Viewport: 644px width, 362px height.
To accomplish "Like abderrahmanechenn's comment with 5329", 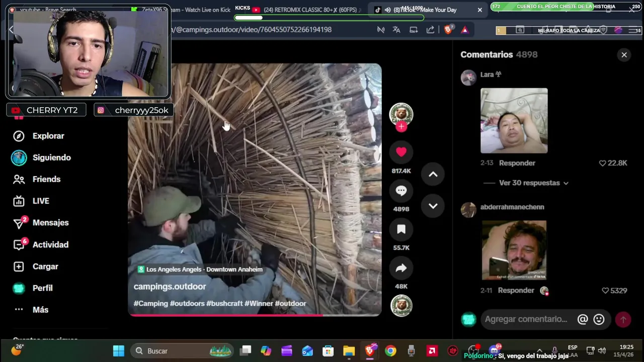I will tap(614, 290).
